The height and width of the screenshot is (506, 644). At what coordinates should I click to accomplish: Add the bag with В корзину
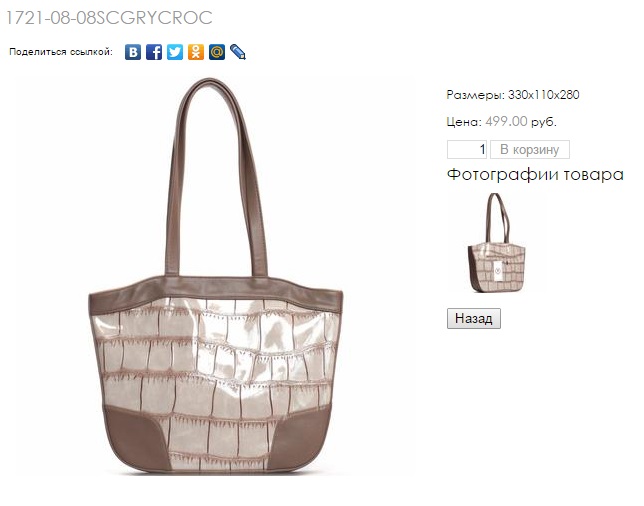click(530, 150)
